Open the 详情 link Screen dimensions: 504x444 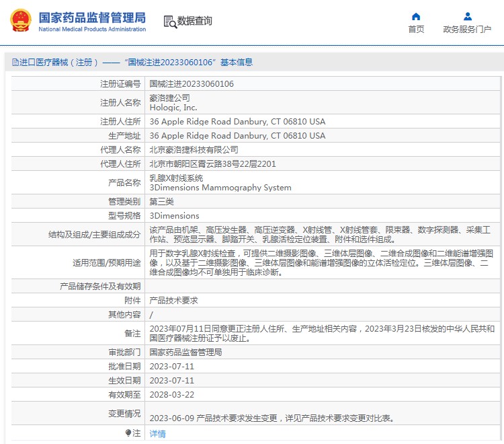pos(157,434)
